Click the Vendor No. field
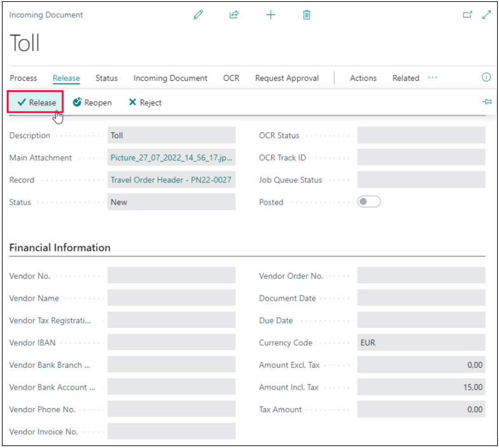 coord(171,276)
